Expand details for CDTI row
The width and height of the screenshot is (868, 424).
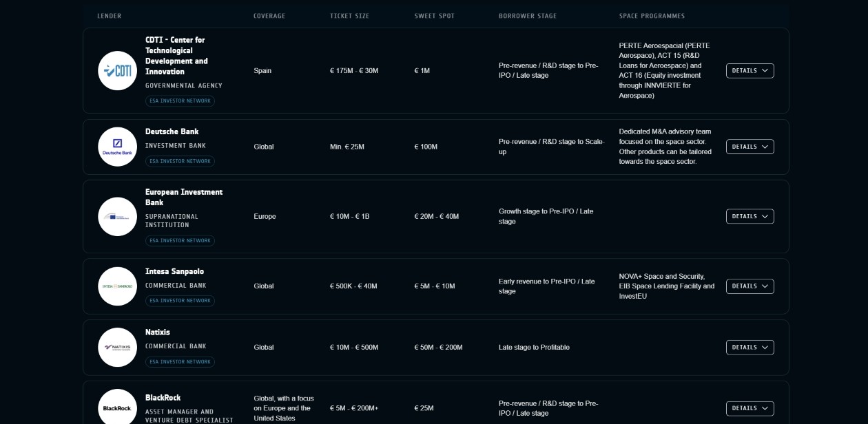coord(750,71)
